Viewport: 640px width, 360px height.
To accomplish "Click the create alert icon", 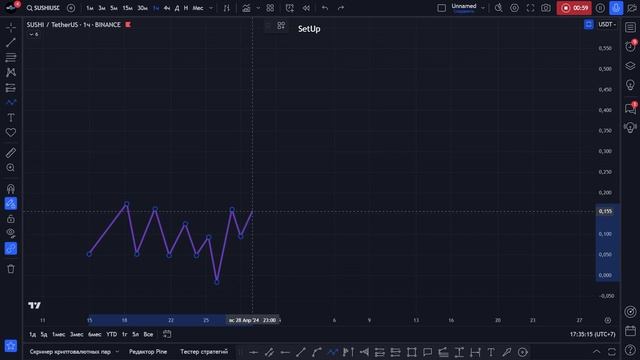I will click(290, 8).
